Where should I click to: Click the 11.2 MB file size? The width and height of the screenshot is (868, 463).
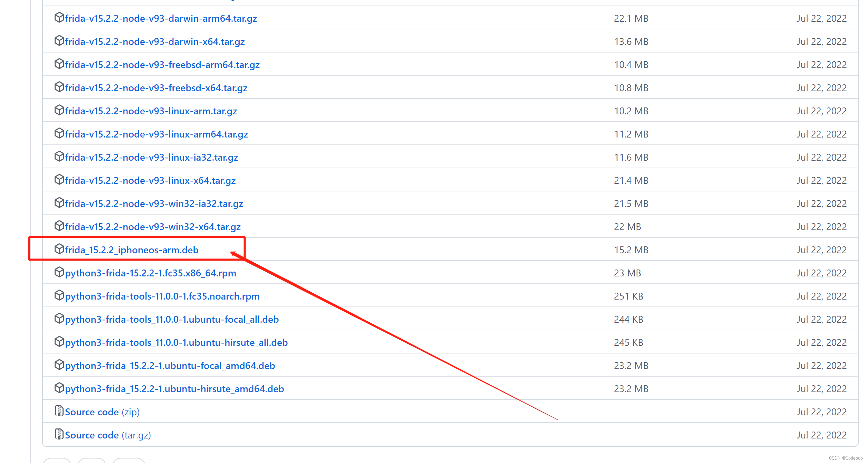631,134
